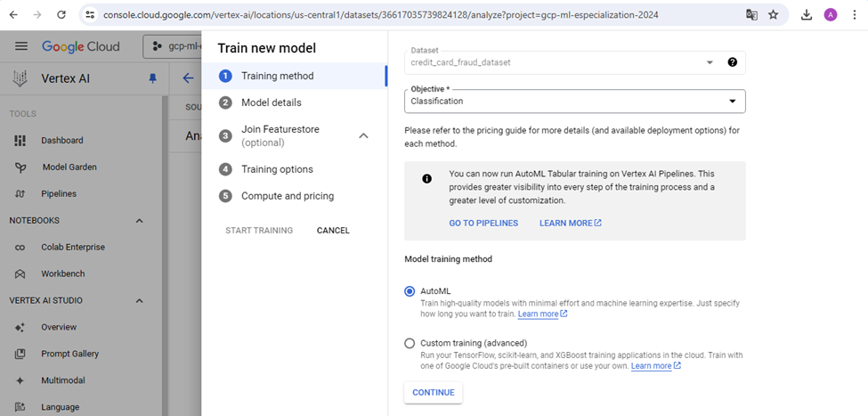Click the Language sidebar icon
The image size is (868, 416).
[20, 407]
